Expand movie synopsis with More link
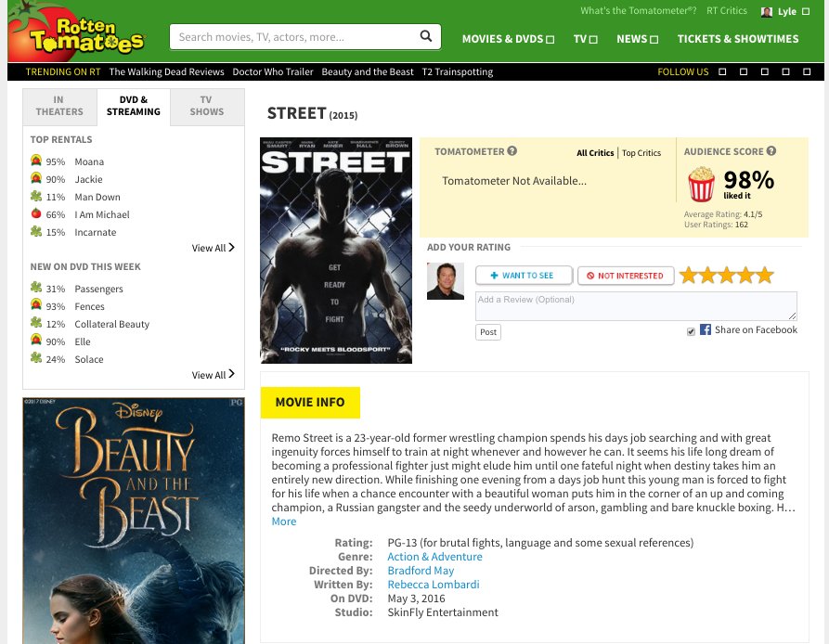 [284, 522]
